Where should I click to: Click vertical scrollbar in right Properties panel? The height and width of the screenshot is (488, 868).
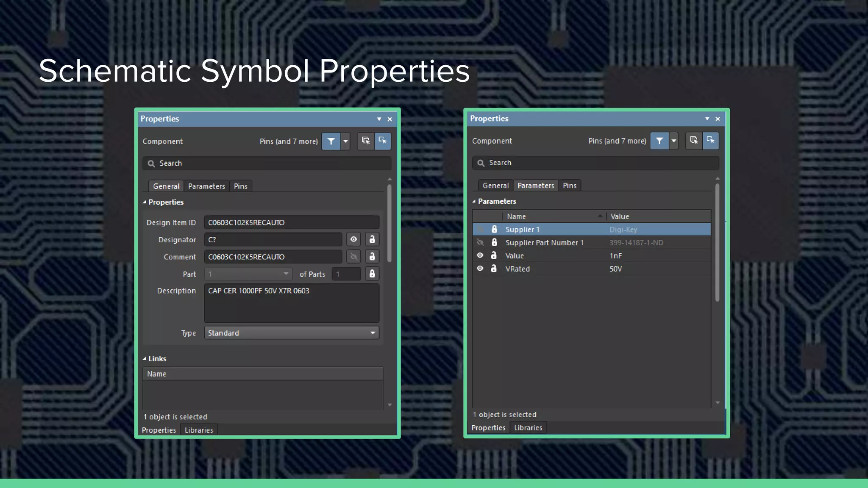click(x=717, y=242)
